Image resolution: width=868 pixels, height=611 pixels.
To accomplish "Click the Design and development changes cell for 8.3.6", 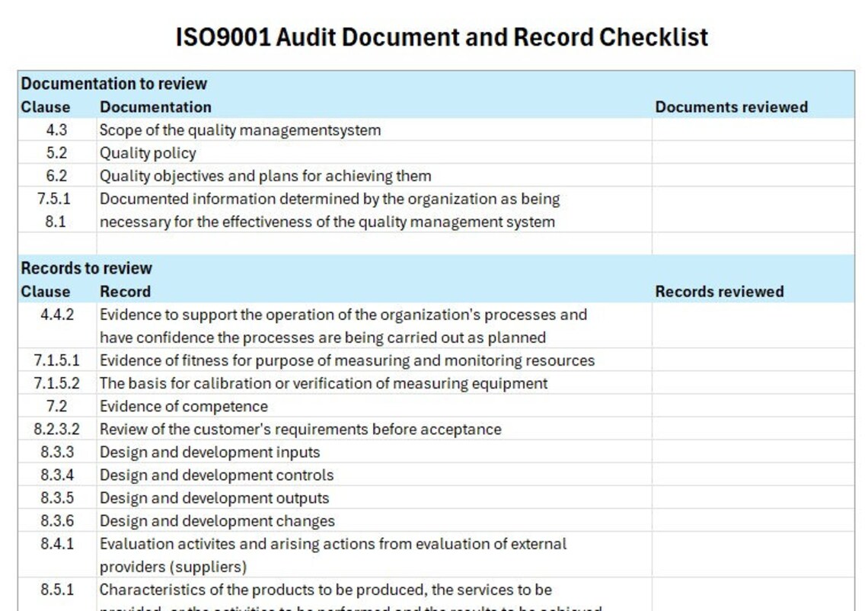I will pos(218,520).
